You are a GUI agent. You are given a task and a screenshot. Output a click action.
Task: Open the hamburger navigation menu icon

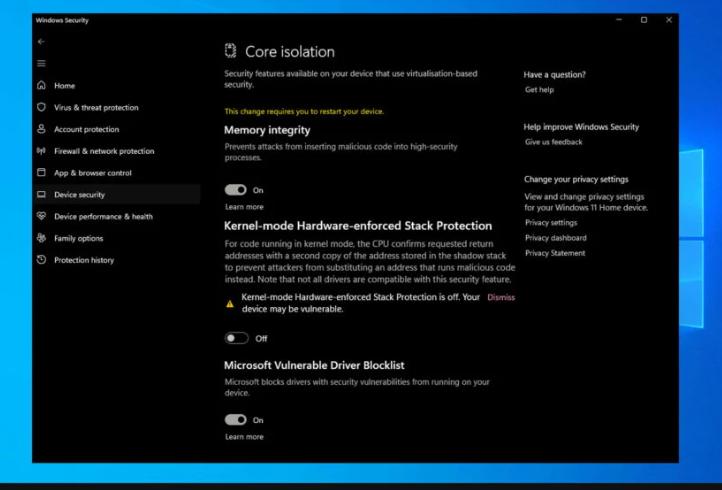pyautogui.click(x=41, y=64)
